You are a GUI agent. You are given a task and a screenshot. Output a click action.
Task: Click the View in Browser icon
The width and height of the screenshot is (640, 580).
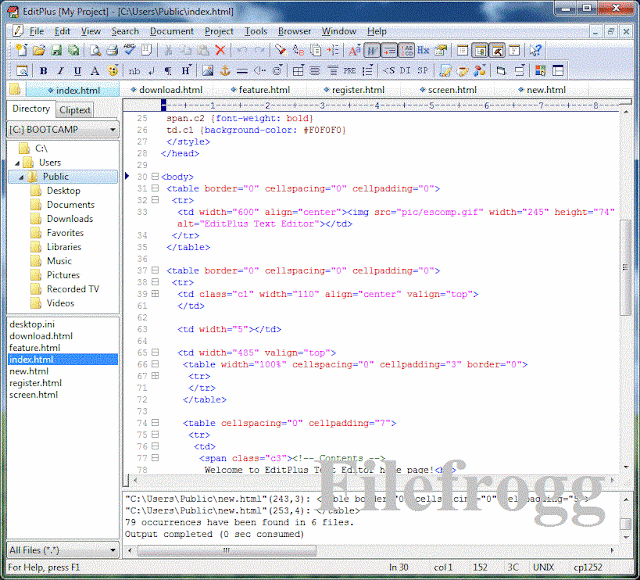click(x=22, y=71)
